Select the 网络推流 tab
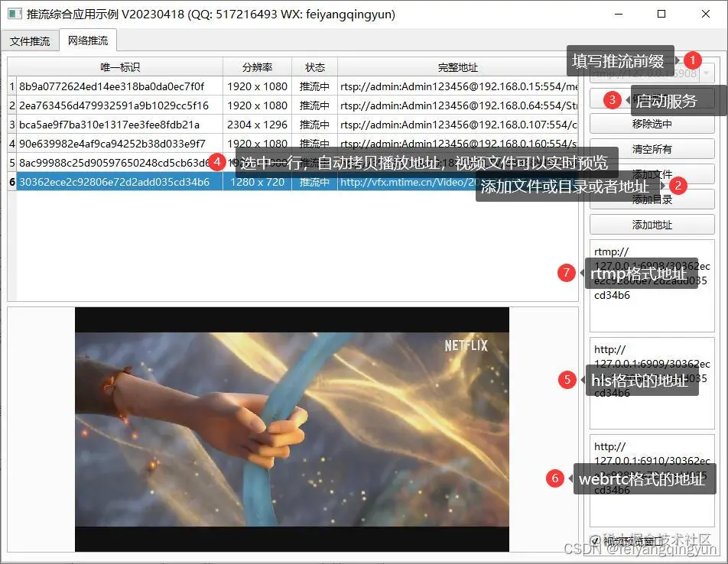The image size is (728, 564). pyautogui.click(x=88, y=41)
